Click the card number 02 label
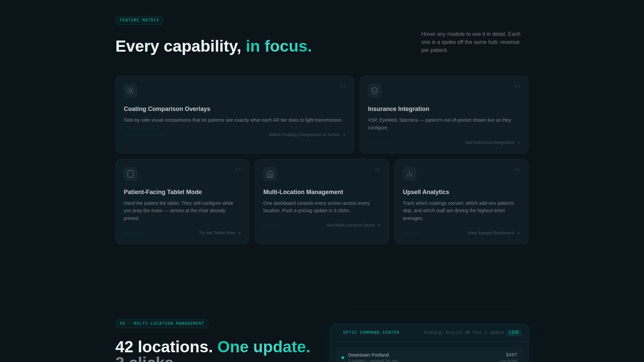Viewport: 644px width, 362px height. point(343,86)
